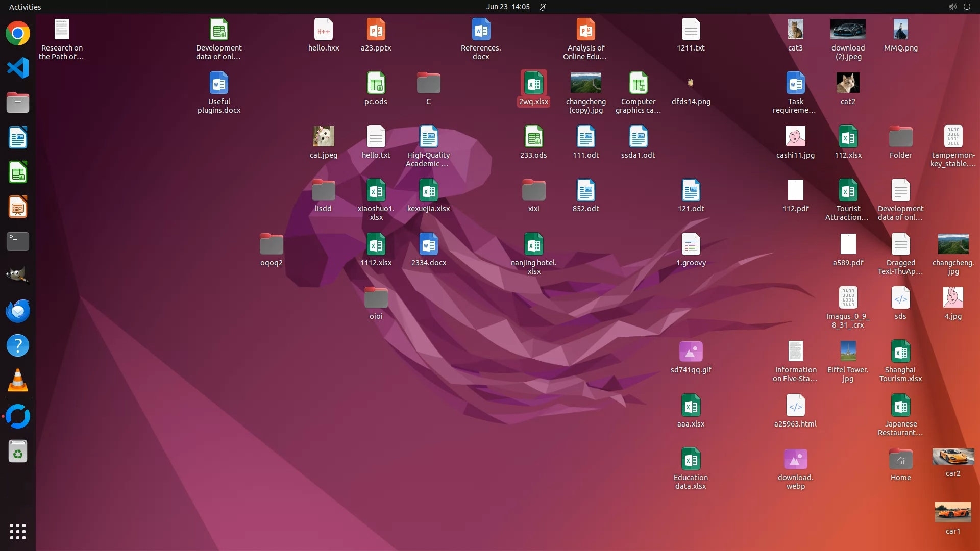This screenshot has height=551, width=980.
Task: Open the system power menu
Action: pos(966,7)
